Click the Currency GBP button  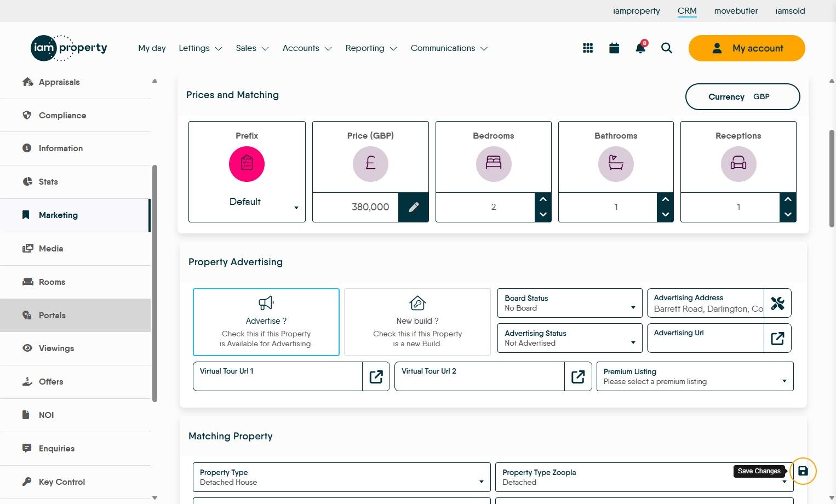742,97
